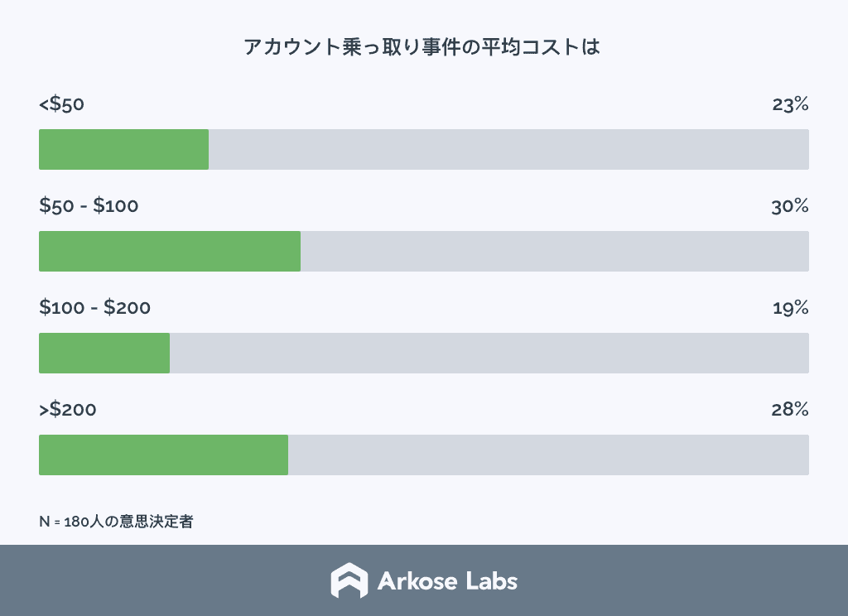Click the green bar for $50 - $100
This screenshot has width=848, height=616.
pyautogui.click(x=170, y=252)
